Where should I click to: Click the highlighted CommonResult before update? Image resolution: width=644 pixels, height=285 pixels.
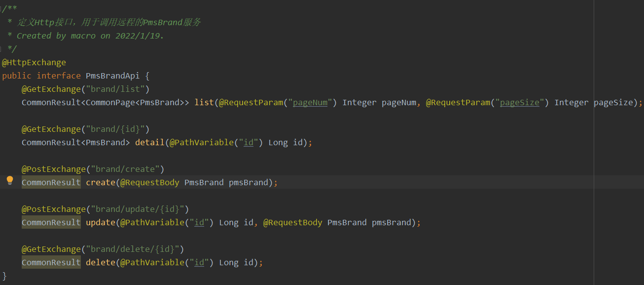pyautogui.click(x=51, y=222)
